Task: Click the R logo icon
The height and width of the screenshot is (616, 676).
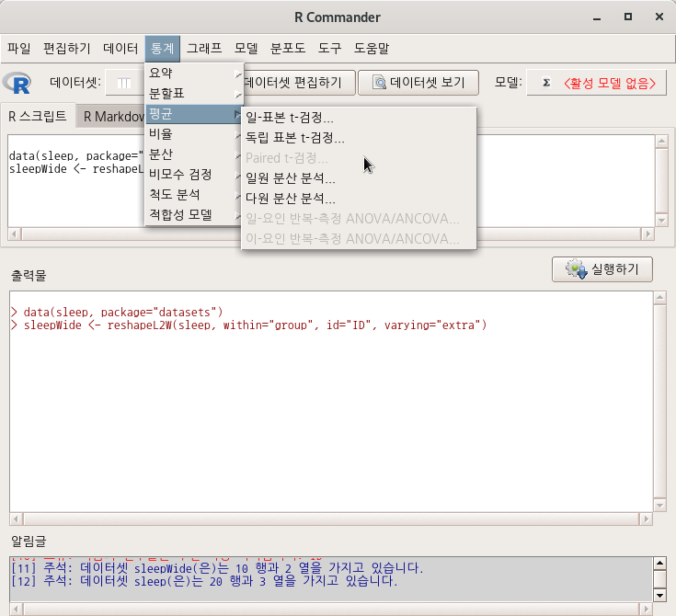Action: (17, 83)
